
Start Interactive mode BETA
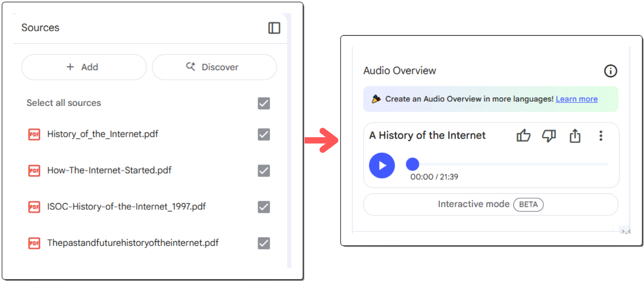491,205
